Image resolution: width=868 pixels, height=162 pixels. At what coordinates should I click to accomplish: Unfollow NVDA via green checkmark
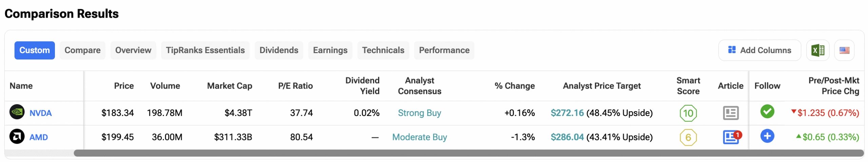tap(767, 112)
